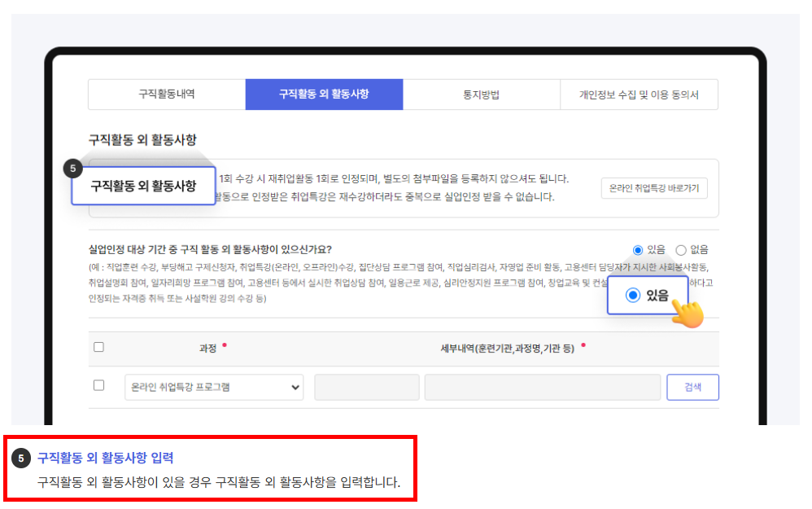Expand the 과정 selection combo box arrow
Image resolution: width=812 pixels, height=509 pixels.
coord(295,387)
